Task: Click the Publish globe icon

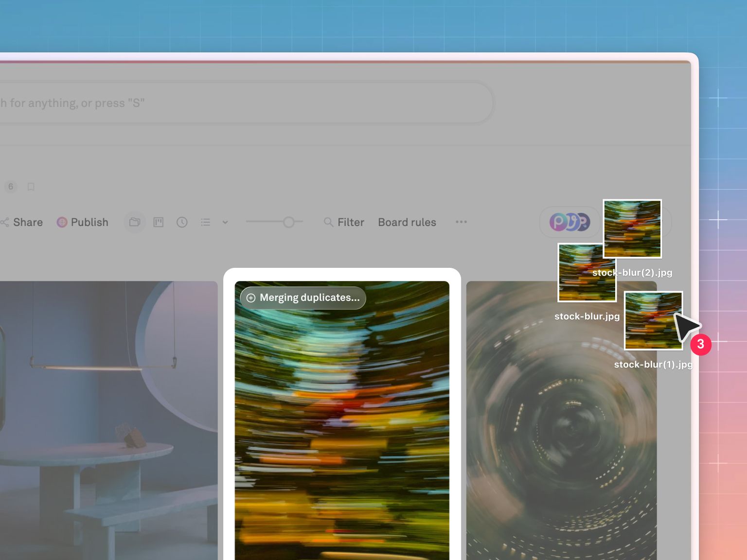Action: pyautogui.click(x=62, y=223)
